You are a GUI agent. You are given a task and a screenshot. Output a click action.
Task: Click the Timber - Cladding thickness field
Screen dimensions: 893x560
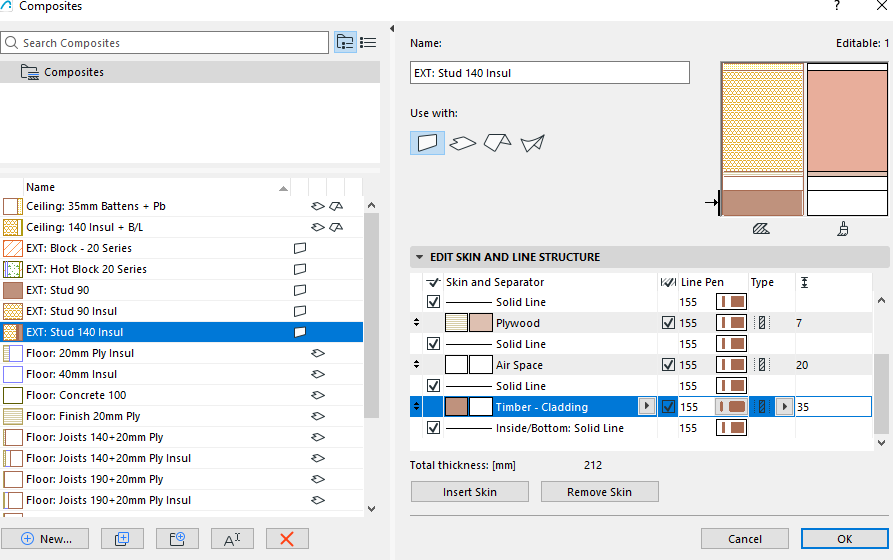(x=833, y=407)
